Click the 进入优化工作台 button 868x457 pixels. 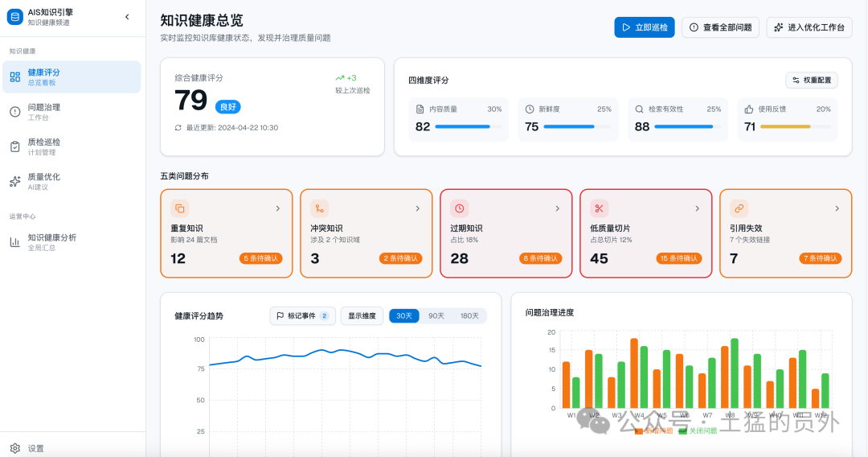809,27
